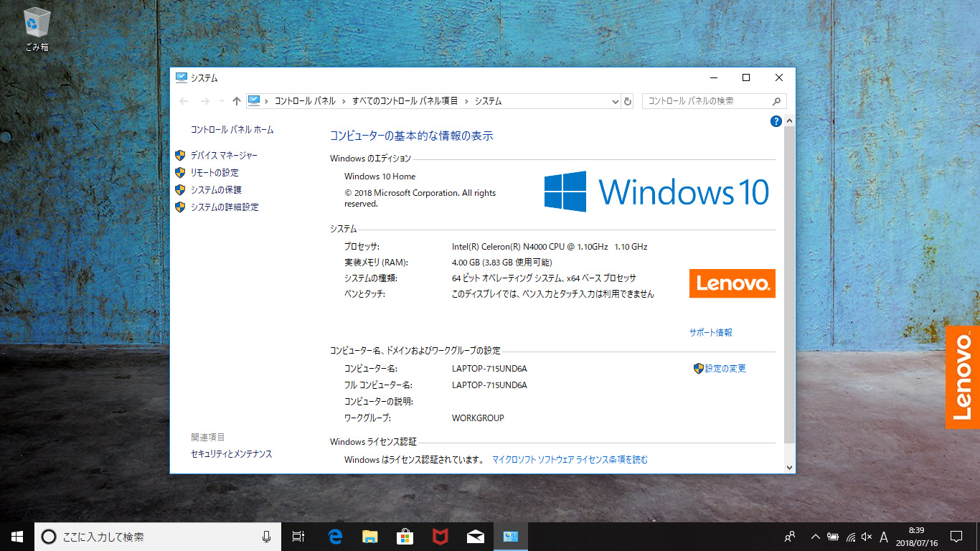Click コントロール パネル breadcrumb
Screen dimensions: 980x551
coord(305,101)
